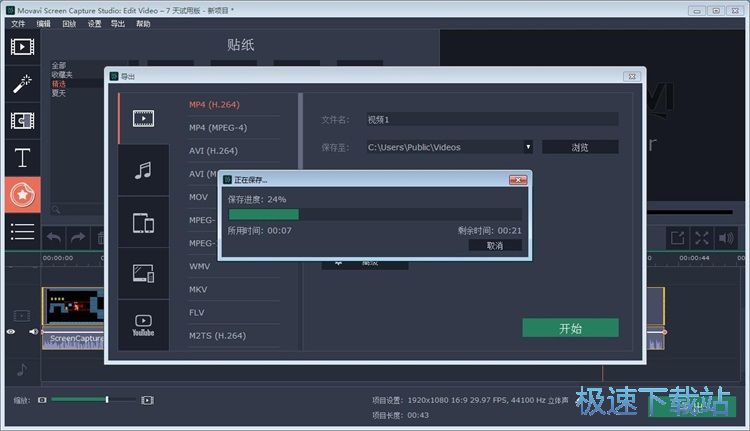Open the stickers star panel

coord(22,195)
